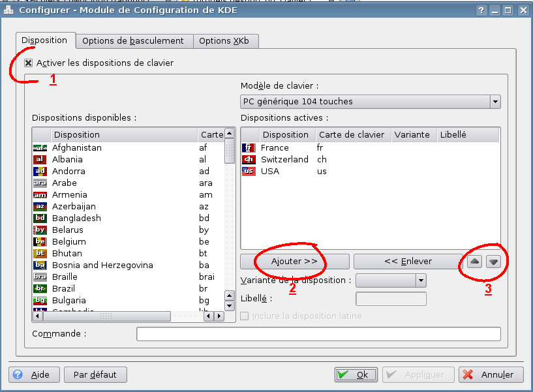Uncheck Activer les dispositions de clavier
Image resolution: width=533 pixels, height=392 pixels.
[29, 63]
